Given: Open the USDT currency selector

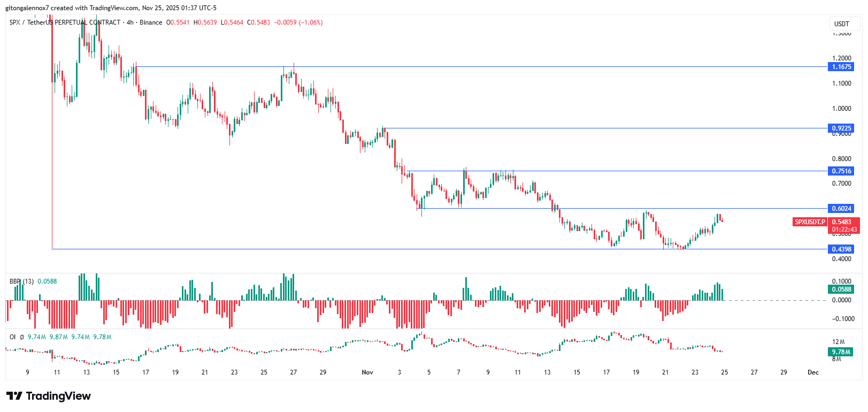Looking at the screenshot, I should click(841, 24).
